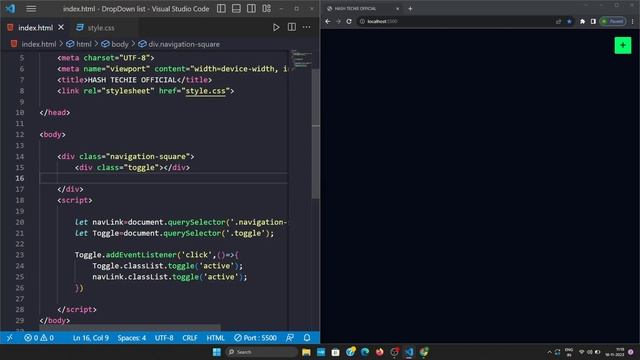Open the Customize Layout icon
Viewport: 640px width, 360px height.
[x=267, y=9]
